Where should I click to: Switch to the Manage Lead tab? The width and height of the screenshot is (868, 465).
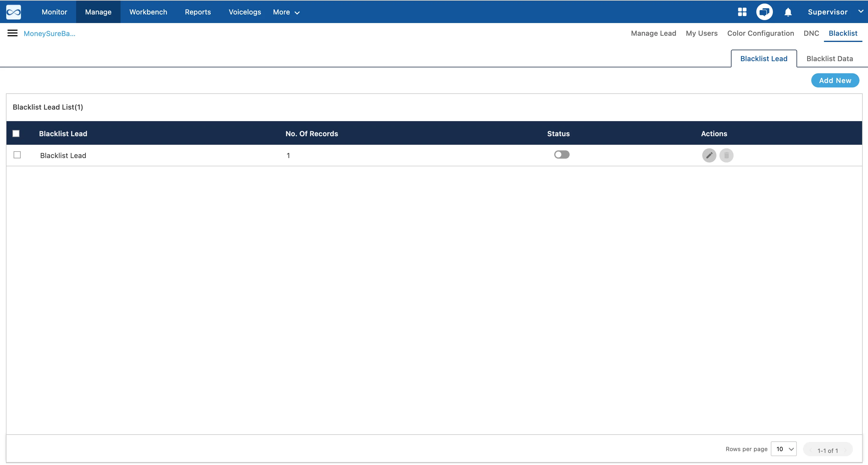653,33
